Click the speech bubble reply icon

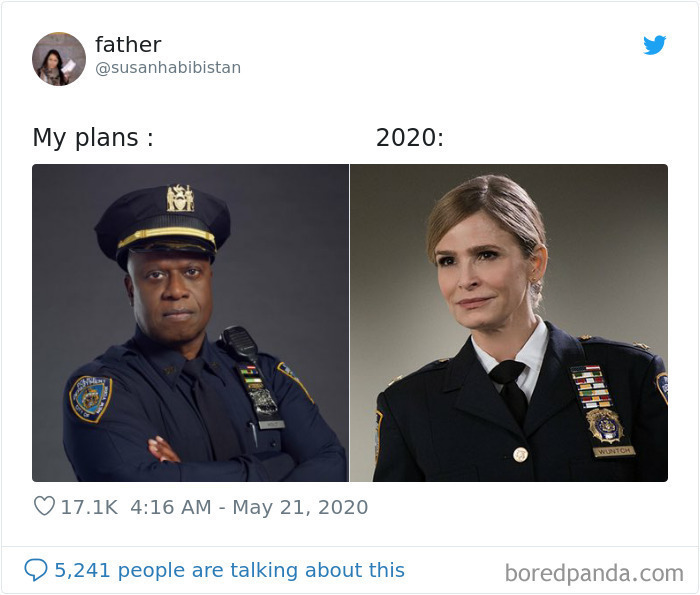36,570
